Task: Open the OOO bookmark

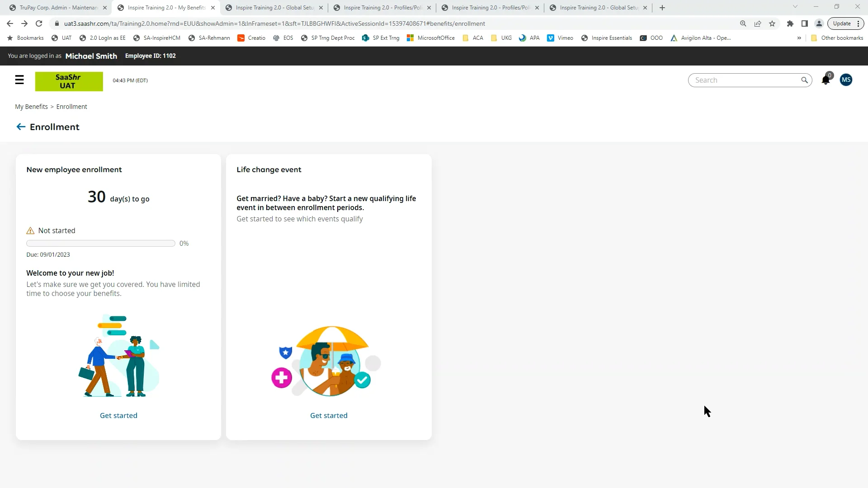Action: [x=651, y=38]
